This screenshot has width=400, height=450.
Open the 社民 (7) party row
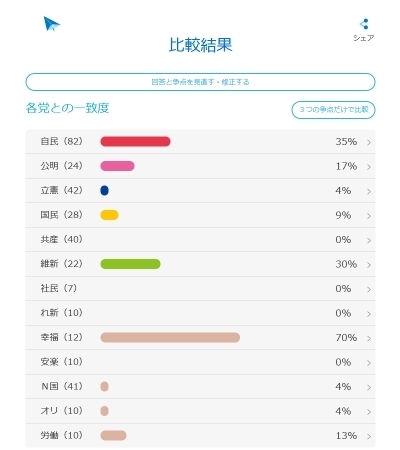200,288
